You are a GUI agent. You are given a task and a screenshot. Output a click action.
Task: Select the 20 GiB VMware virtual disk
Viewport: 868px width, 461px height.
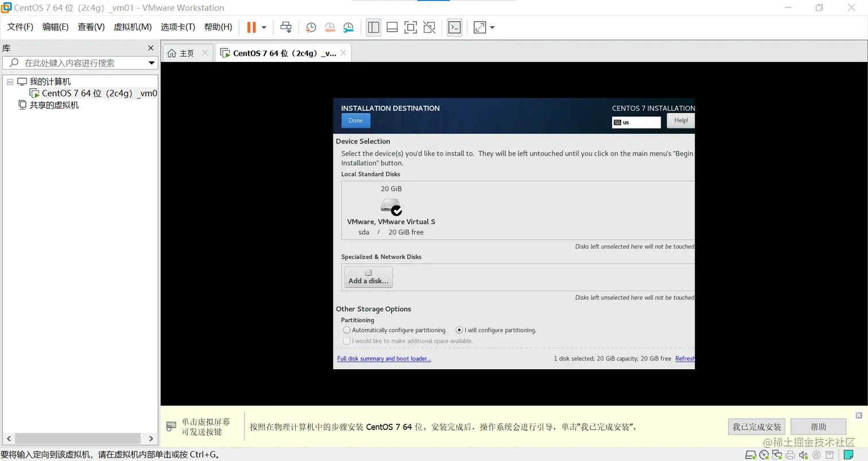pyautogui.click(x=391, y=210)
